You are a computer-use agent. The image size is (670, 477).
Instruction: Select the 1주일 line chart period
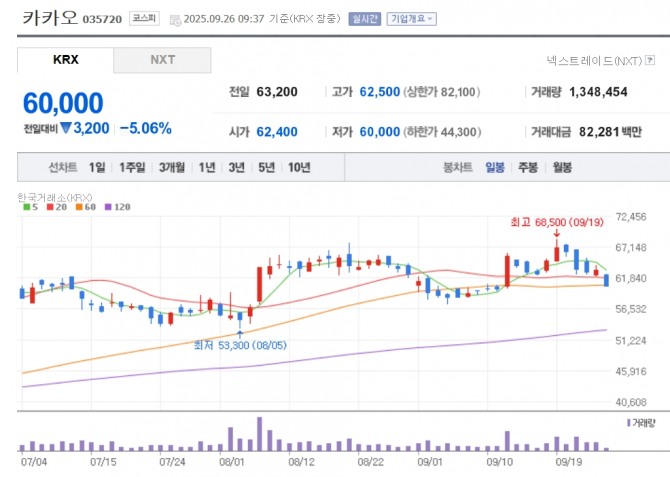tap(132, 167)
